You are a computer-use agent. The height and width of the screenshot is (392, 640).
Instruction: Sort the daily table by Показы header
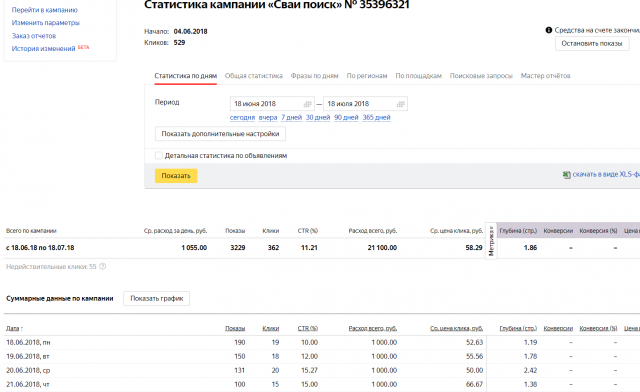(x=235, y=328)
